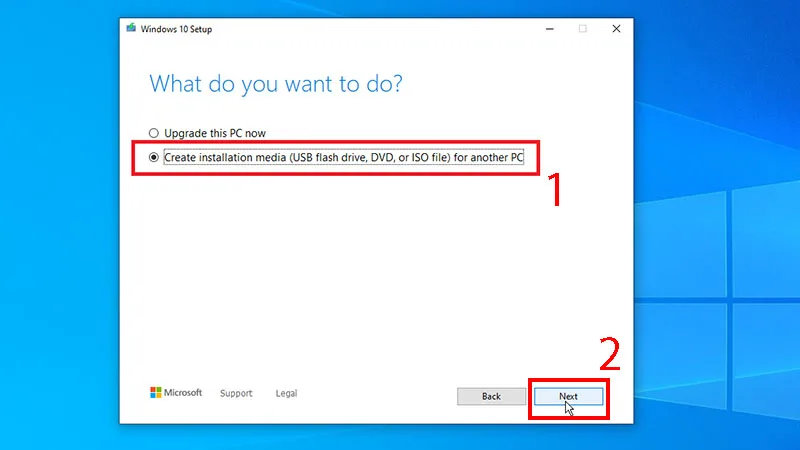Close the Windows 10 Setup window
Viewport: 800px width, 450px height.
616,29
